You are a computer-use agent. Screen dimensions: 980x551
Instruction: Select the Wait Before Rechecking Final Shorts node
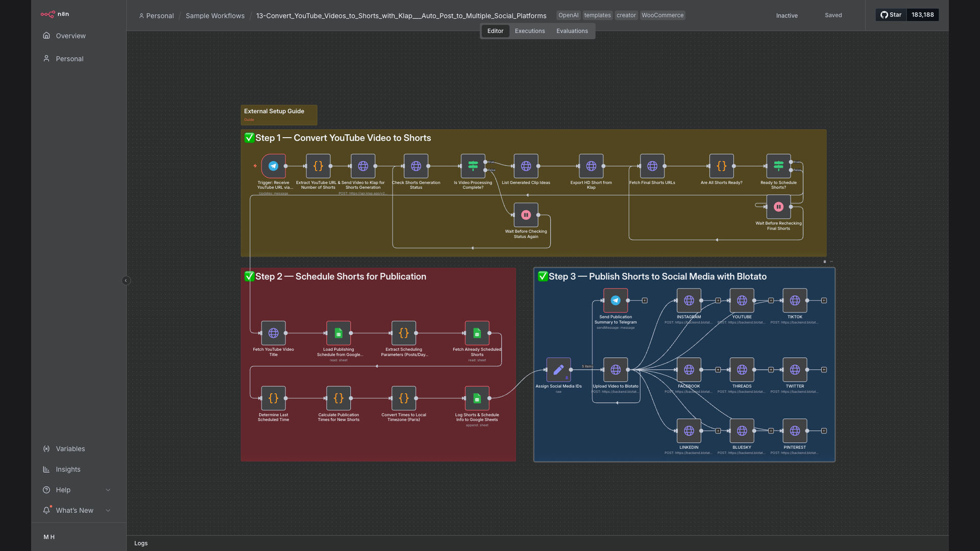point(778,207)
